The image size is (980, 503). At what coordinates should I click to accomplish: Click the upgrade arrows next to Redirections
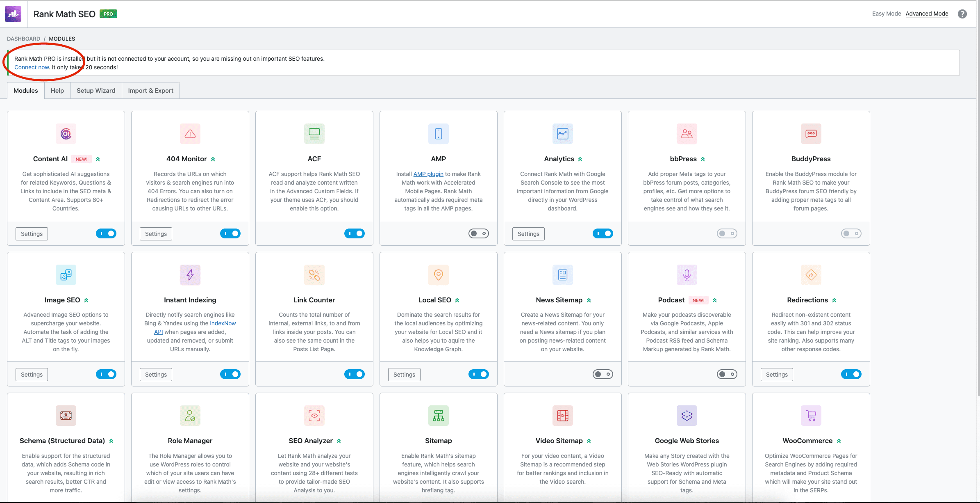[x=834, y=300]
